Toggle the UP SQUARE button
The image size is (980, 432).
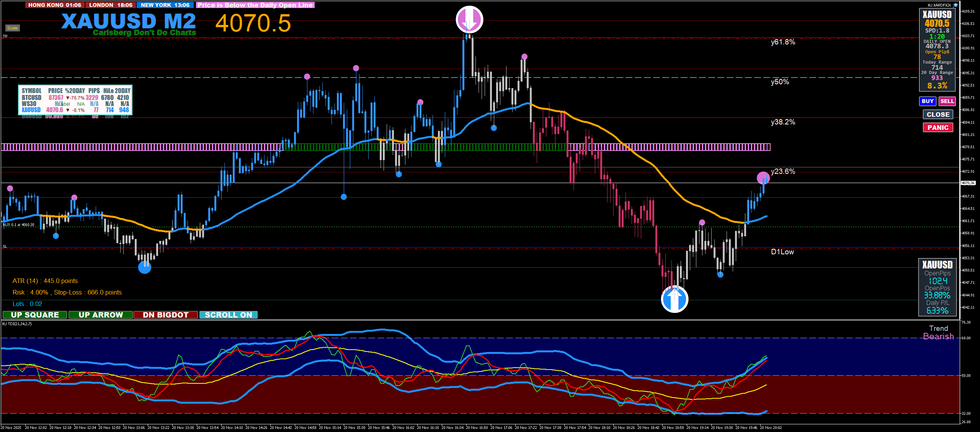[35, 315]
